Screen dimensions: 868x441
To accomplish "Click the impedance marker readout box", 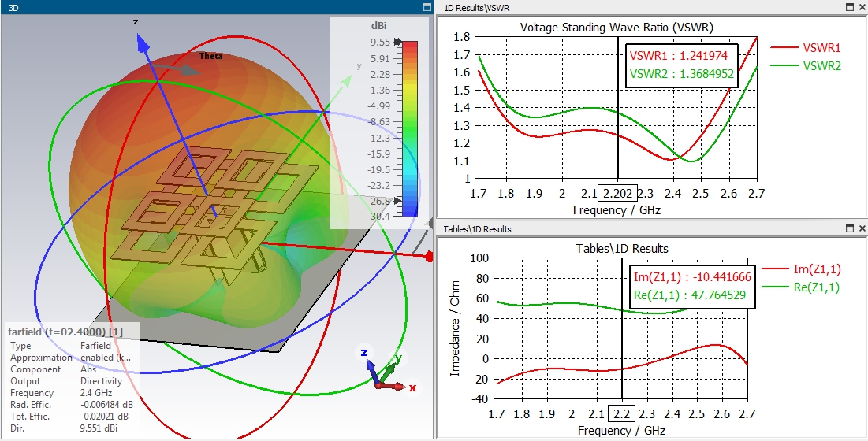I will coord(692,286).
